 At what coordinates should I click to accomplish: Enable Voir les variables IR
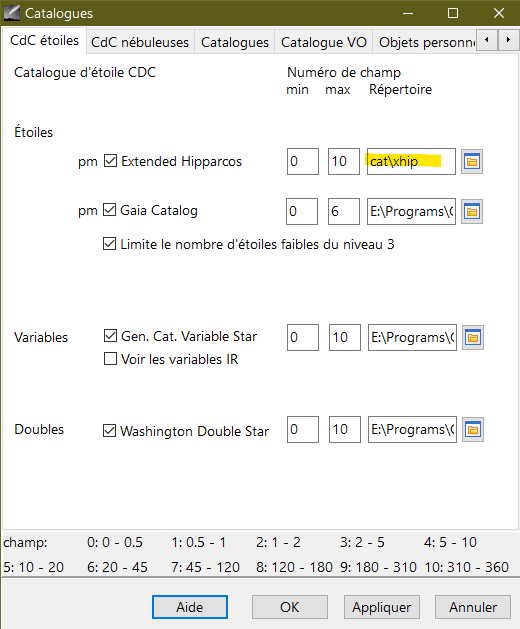pyautogui.click(x=110, y=359)
